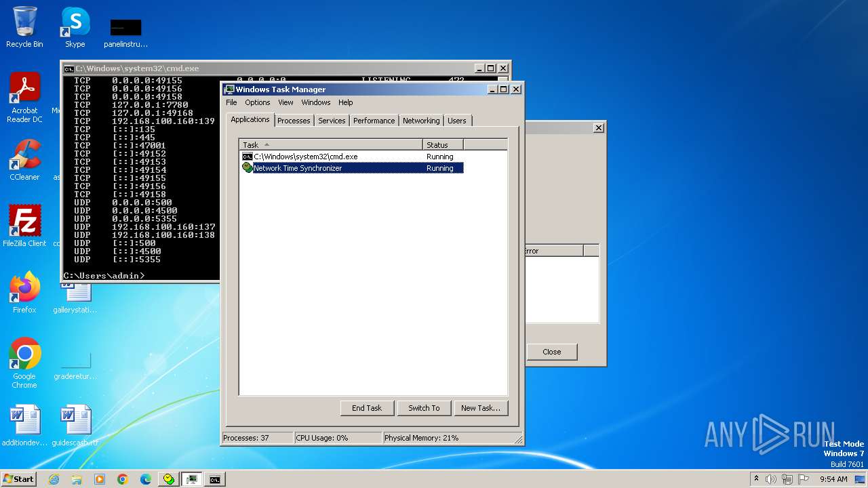Click the 9:54 AM clock
Image resolution: width=868 pixels, height=488 pixels.
click(x=833, y=479)
